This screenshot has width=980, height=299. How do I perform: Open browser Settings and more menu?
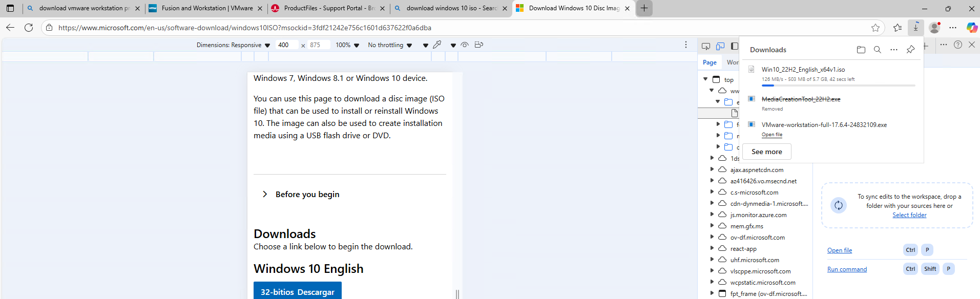click(x=953, y=28)
